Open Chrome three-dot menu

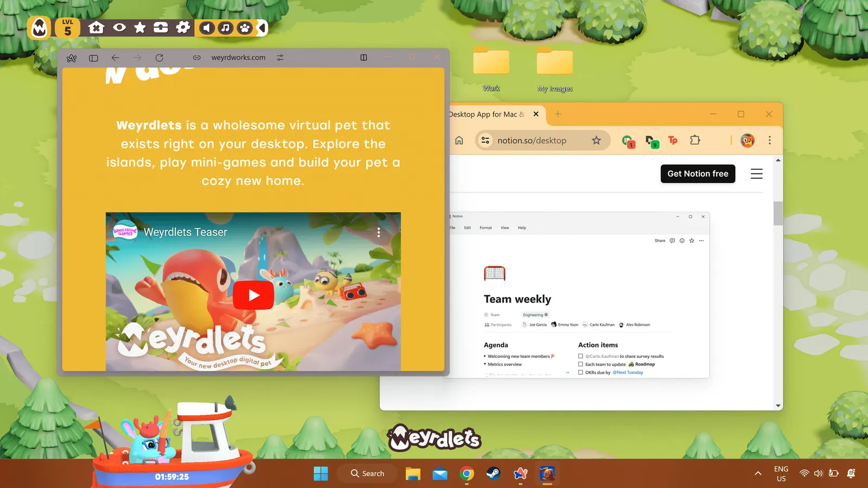[769, 140]
